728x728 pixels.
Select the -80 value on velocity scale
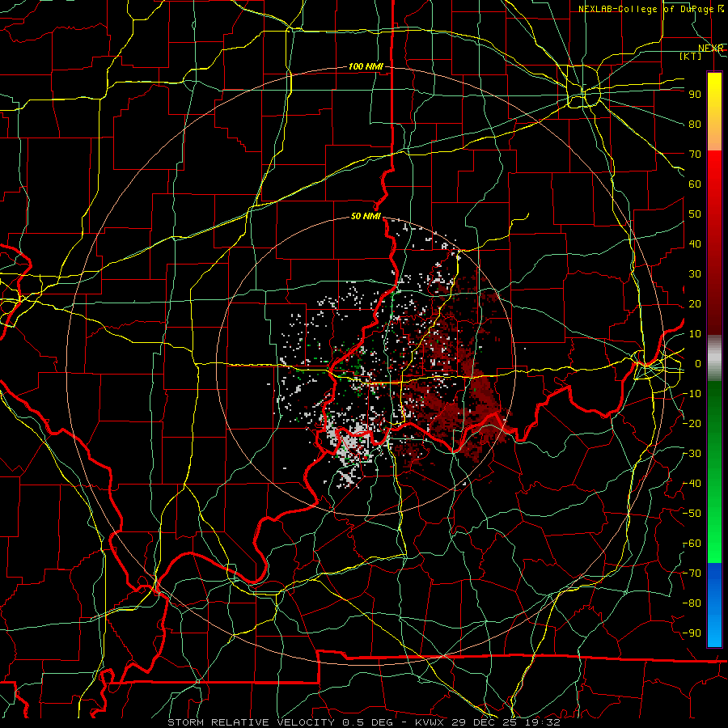[692, 603]
